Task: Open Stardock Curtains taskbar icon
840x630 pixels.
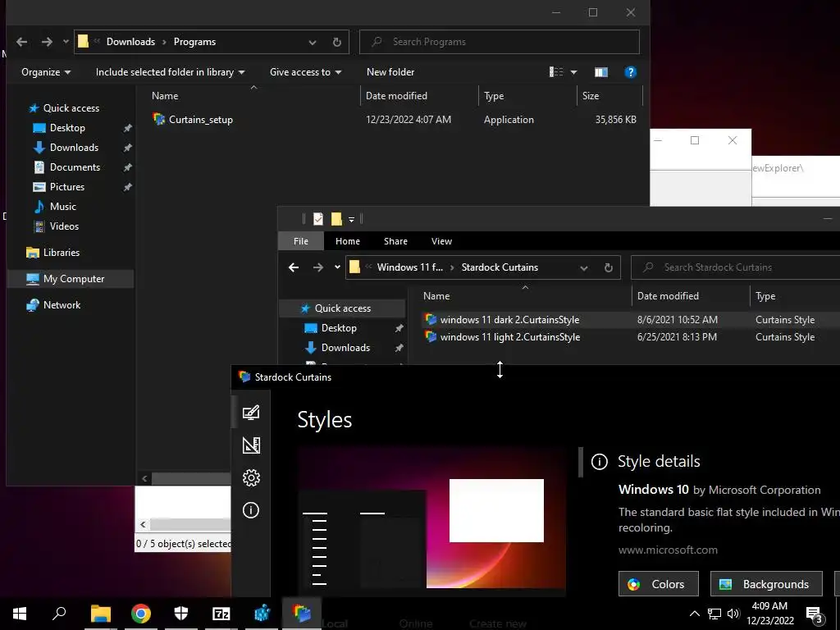Action: tap(302, 614)
